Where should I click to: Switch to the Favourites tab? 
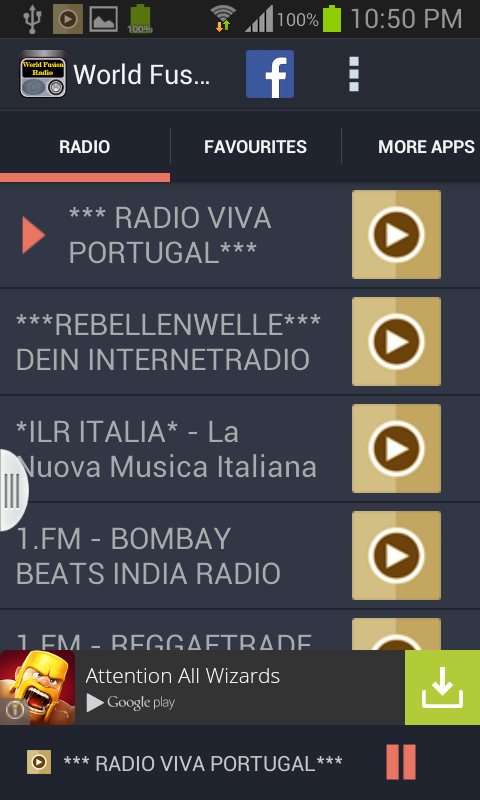256,147
